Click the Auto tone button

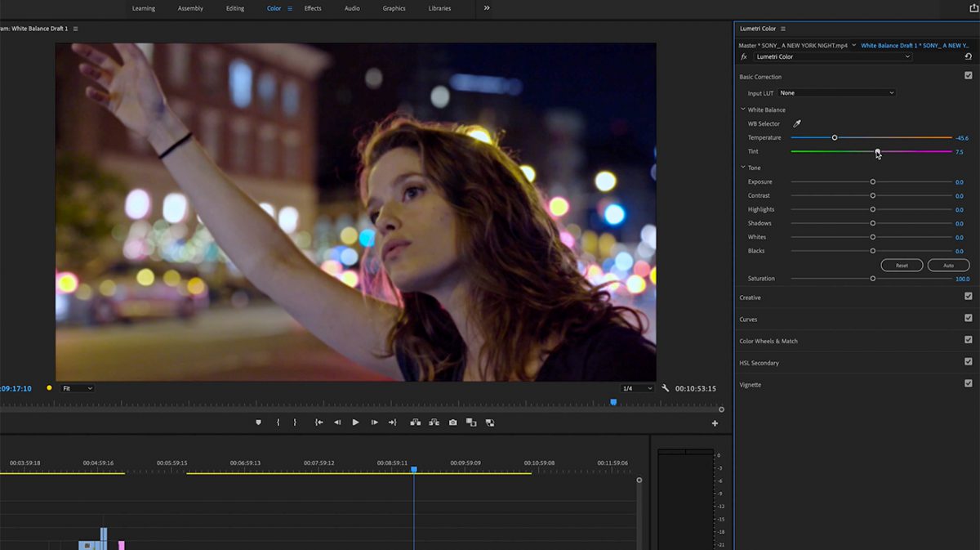pos(947,265)
